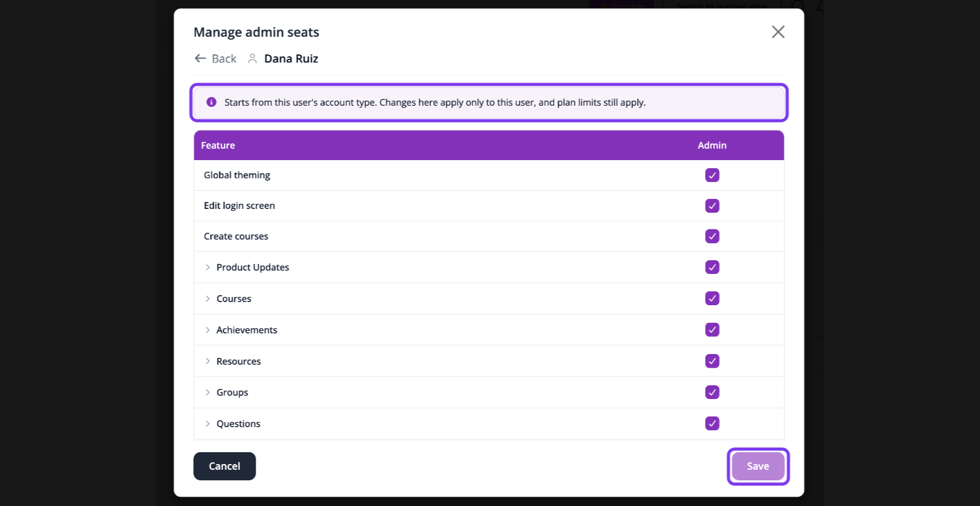Toggle the Product Updates checkbox

pyautogui.click(x=712, y=267)
